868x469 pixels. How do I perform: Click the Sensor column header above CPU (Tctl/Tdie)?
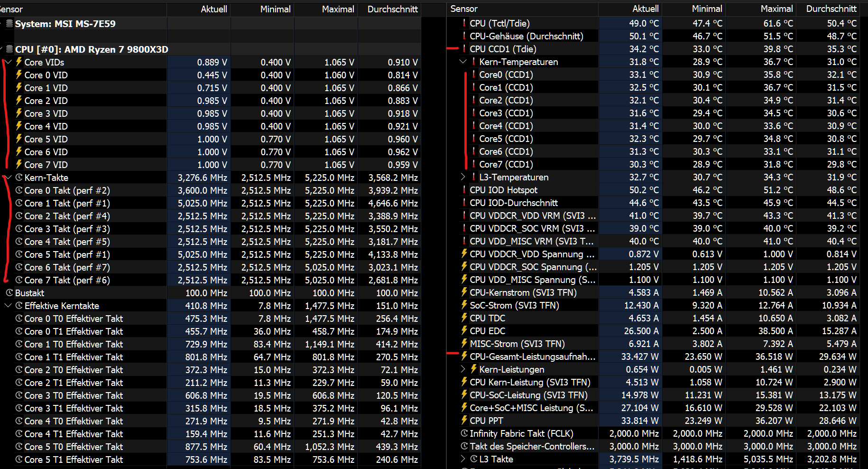(522, 9)
